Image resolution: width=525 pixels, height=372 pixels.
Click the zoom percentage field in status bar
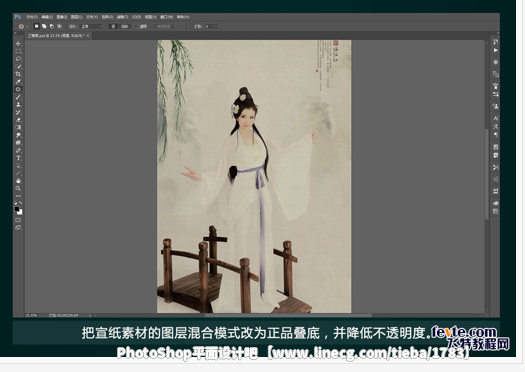coord(31,315)
